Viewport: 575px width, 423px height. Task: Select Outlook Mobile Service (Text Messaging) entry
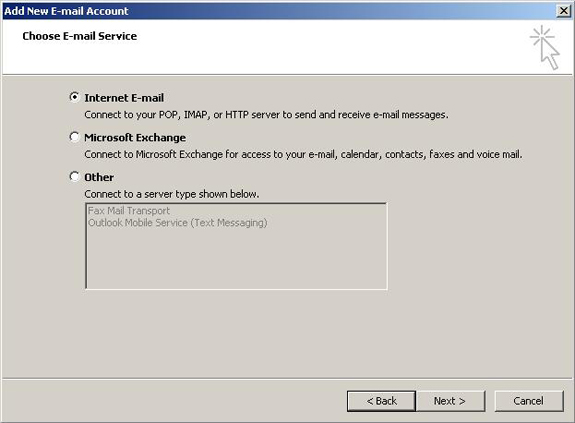pyautogui.click(x=178, y=222)
